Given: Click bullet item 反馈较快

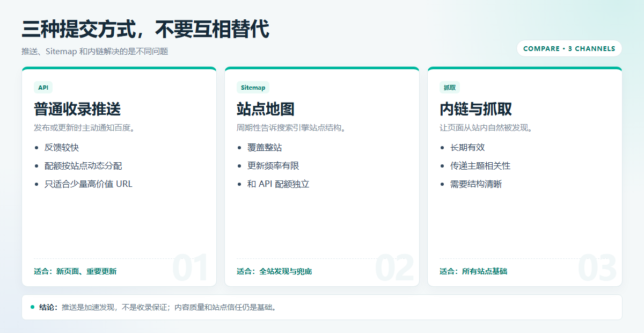Looking at the screenshot, I should coord(62,147).
